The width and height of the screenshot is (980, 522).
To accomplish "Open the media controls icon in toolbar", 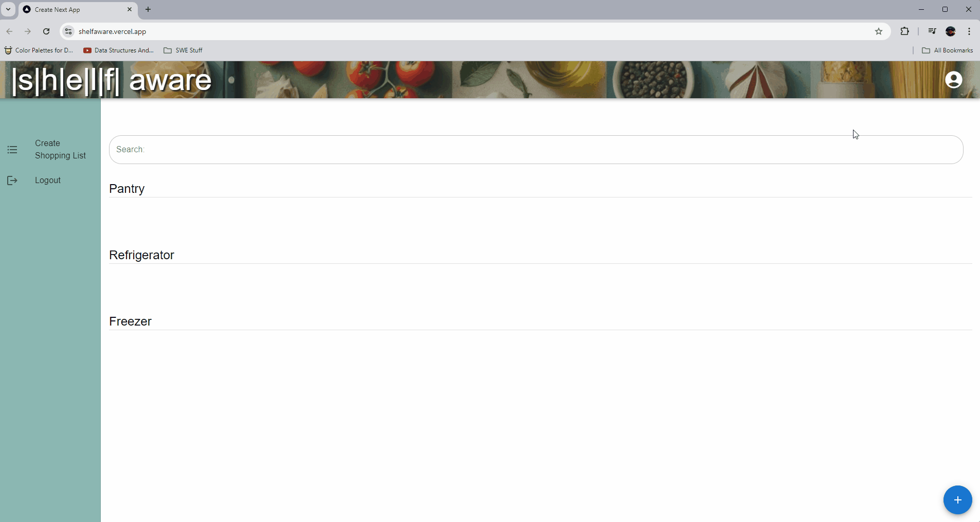I will 932,31.
